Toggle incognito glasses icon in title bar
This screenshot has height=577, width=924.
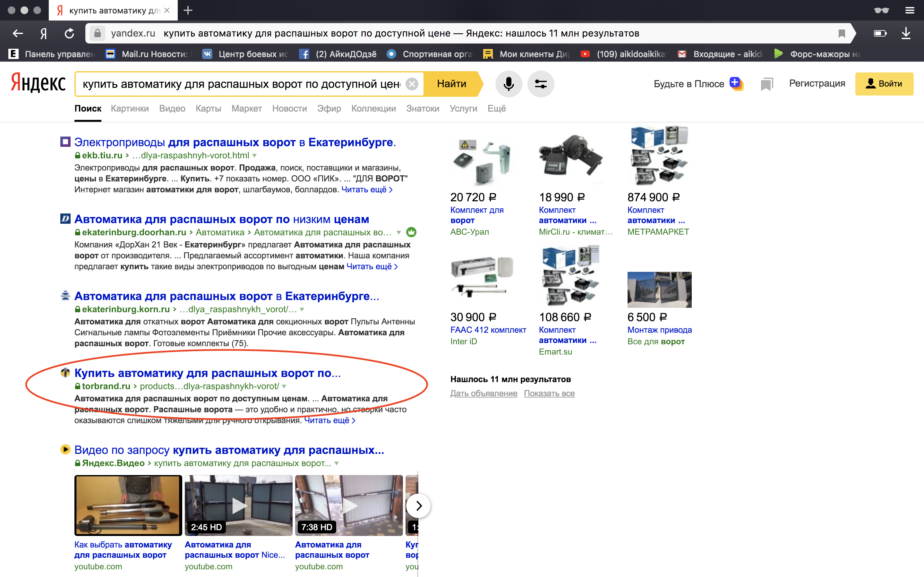click(881, 10)
